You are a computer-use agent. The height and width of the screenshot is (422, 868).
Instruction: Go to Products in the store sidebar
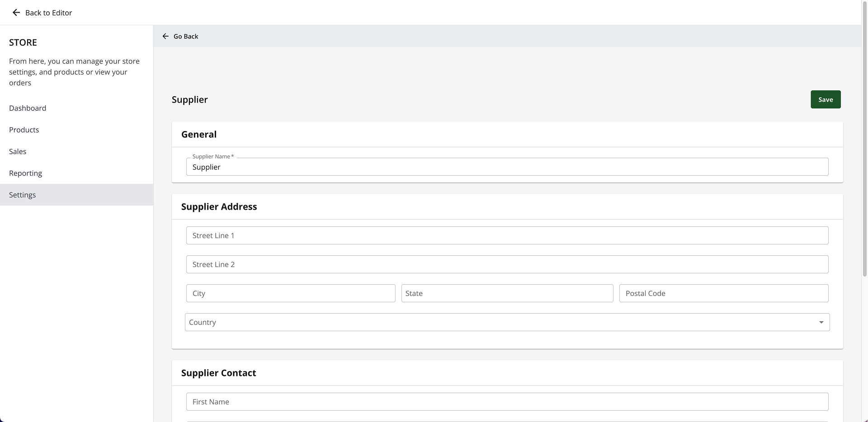click(x=77, y=130)
